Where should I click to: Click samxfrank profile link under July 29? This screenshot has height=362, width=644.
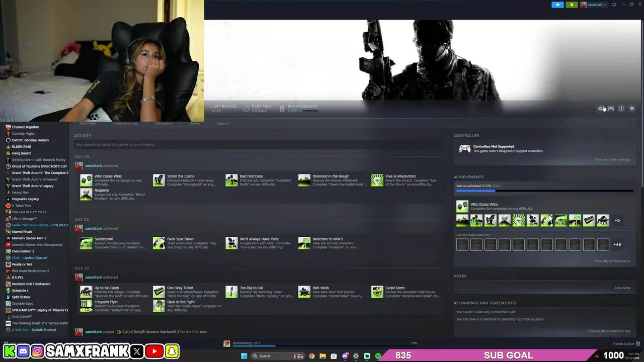tap(94, 166)
